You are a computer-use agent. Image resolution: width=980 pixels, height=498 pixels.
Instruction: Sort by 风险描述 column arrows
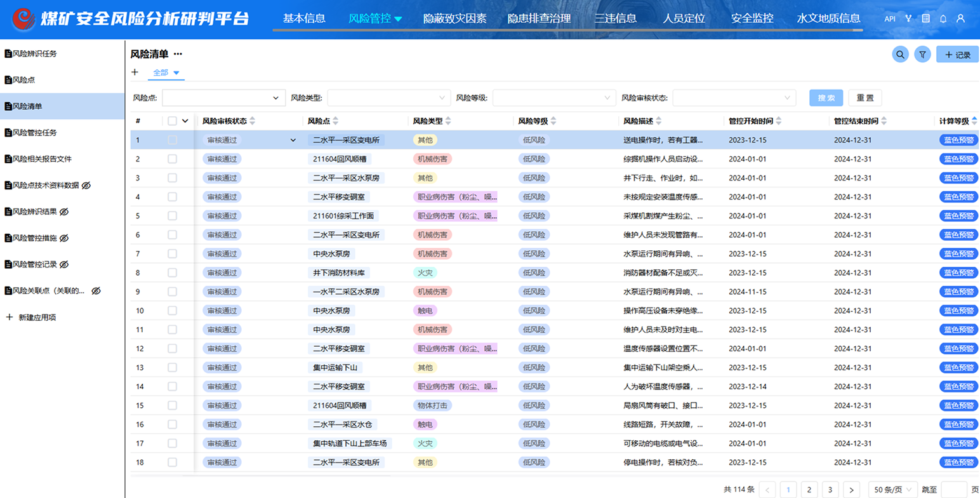click(x=659, y=121)
